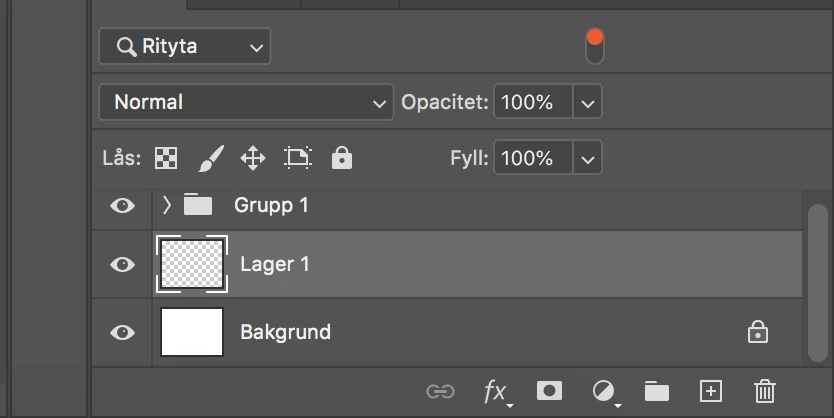
Task: Delete layer with trash icon
Action: 765,391
